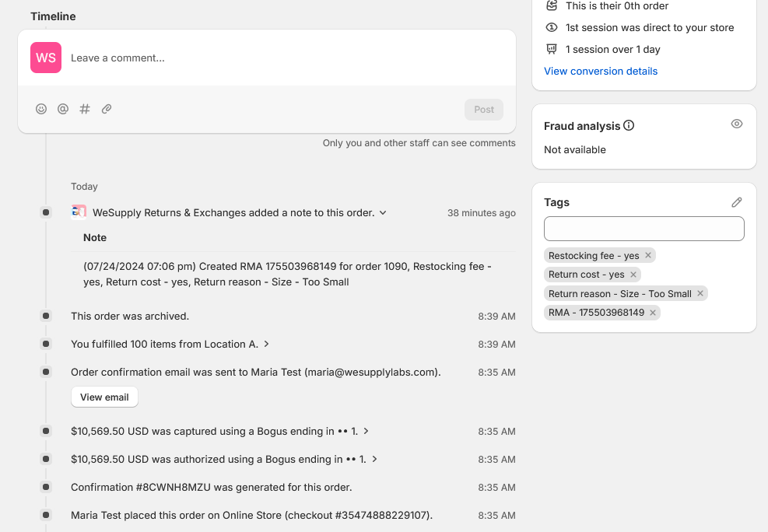Image resolution: width=768 pixels, height=532 pixels.
Task: Remove the 'Restocking fee - yes' tag
Action: click(x=648, y=255)
